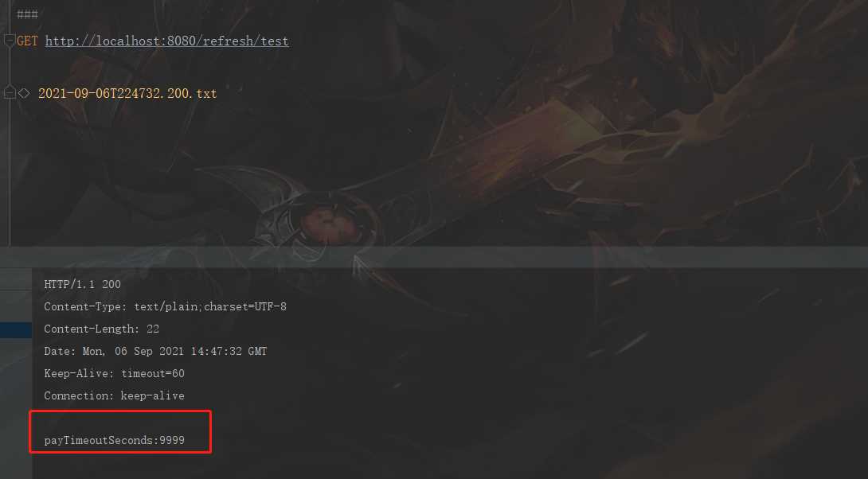Image resolution: width=868 pixels, height=479 pixels.
Task: Open the 2021-09-06T224732.200.txt response file
Action: (x=127, y=93)
